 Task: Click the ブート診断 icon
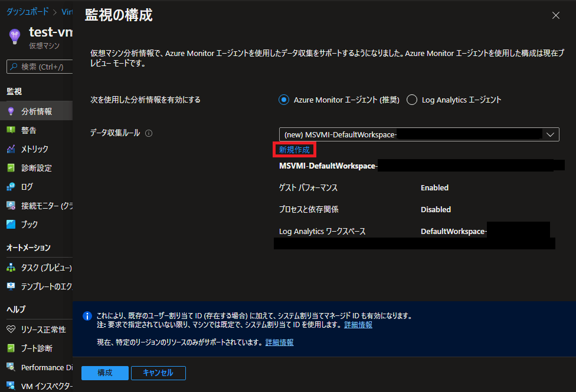tap(11, 348)
